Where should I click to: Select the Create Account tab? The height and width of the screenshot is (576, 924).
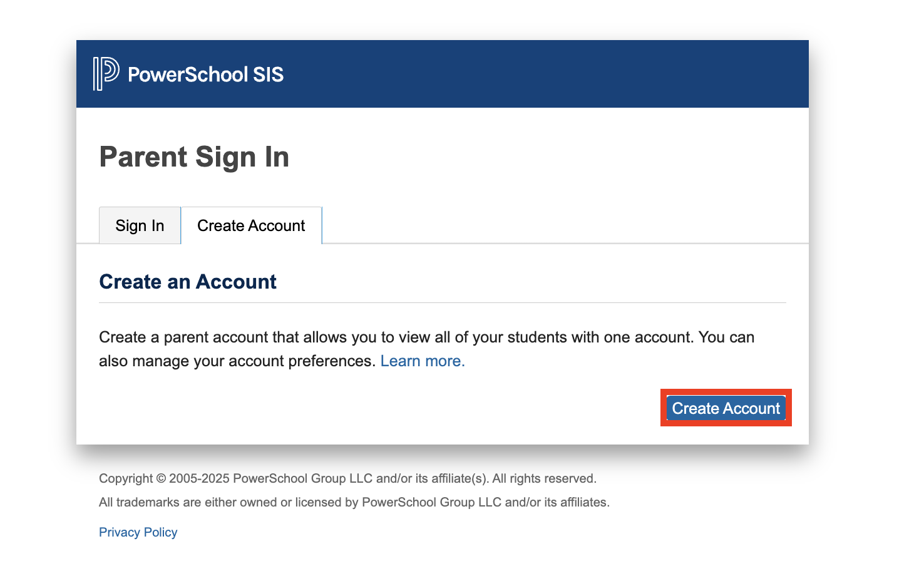coord(251,225)
